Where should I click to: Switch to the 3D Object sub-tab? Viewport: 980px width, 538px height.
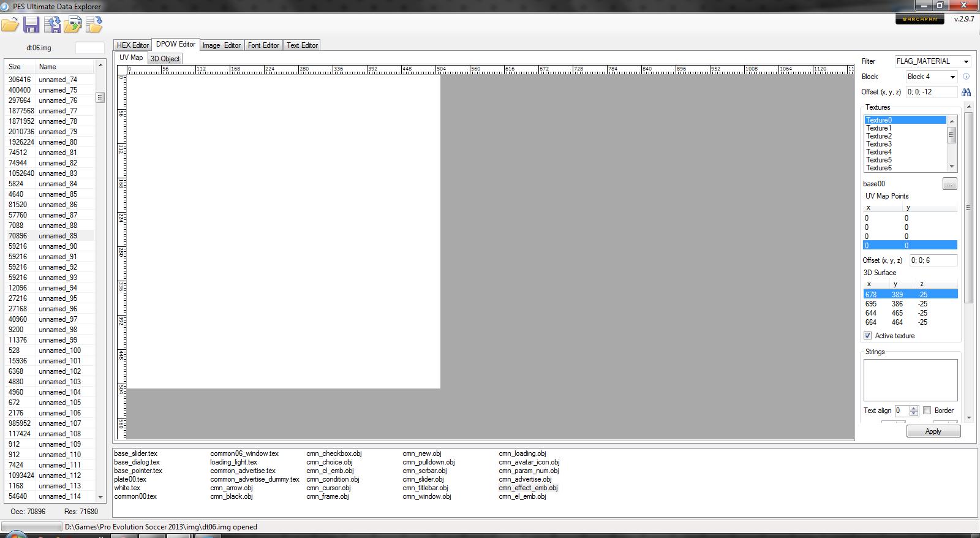point(165,59)
